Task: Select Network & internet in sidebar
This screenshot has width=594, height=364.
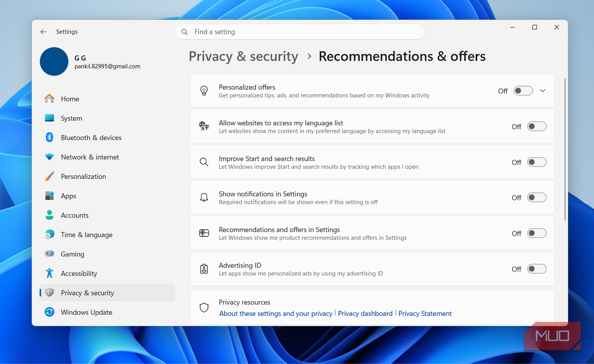Action: [107, 157]
